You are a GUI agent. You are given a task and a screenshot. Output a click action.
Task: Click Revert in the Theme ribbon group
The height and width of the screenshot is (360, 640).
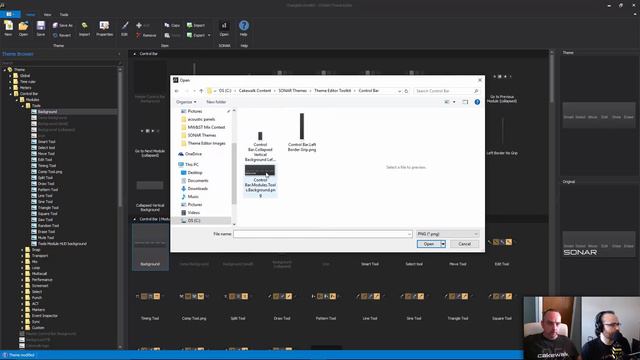(x=62, y=36)
